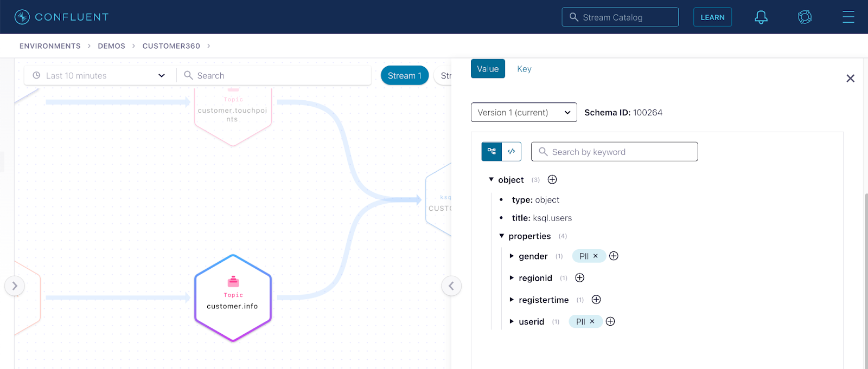Go to DEMOS breadcrumb
Screen dimensions: 868x369
112,46
